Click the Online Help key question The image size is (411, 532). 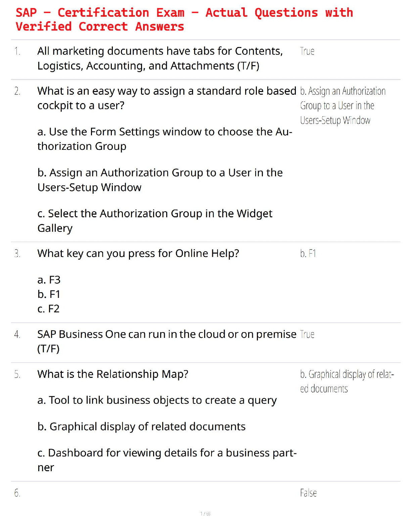(138, 253)
